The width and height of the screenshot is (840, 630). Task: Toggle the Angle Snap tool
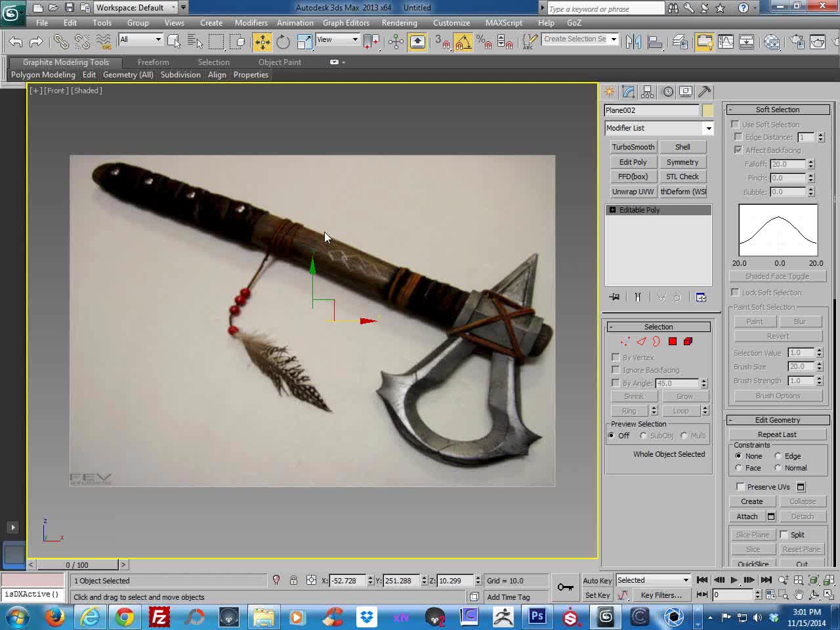(463, 42)
